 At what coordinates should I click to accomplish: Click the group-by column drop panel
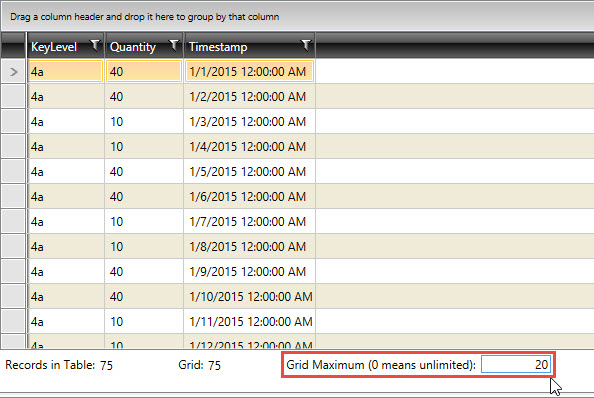click(x=298, y=17)
